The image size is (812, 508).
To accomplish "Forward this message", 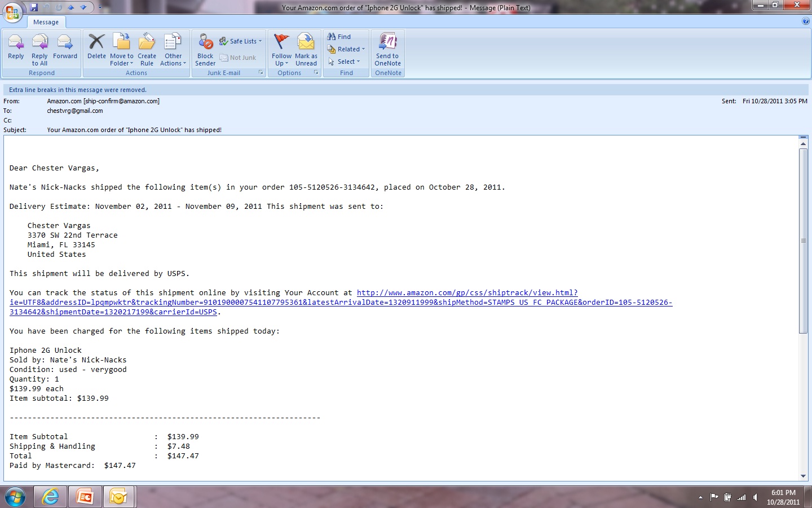I will pyautogui.click(x=65, y=50).
